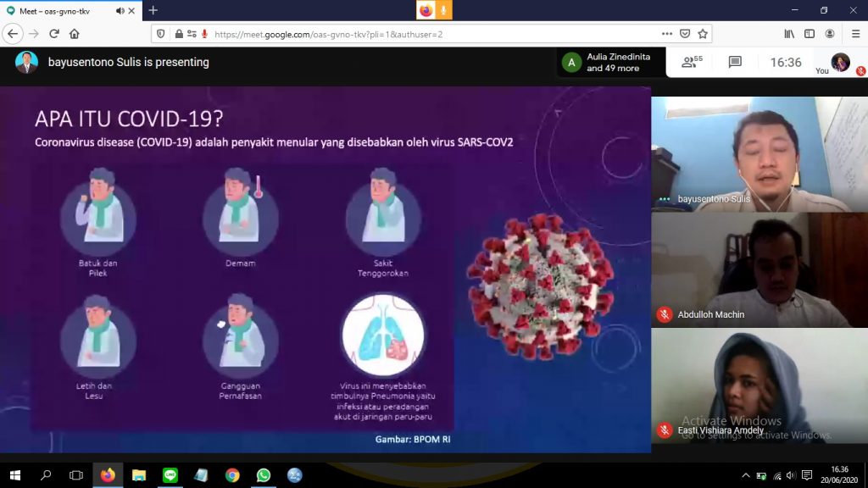Viewport: 868px width, 488px height.
Task: Open a new browser tab
Action: tap(153, 11)
